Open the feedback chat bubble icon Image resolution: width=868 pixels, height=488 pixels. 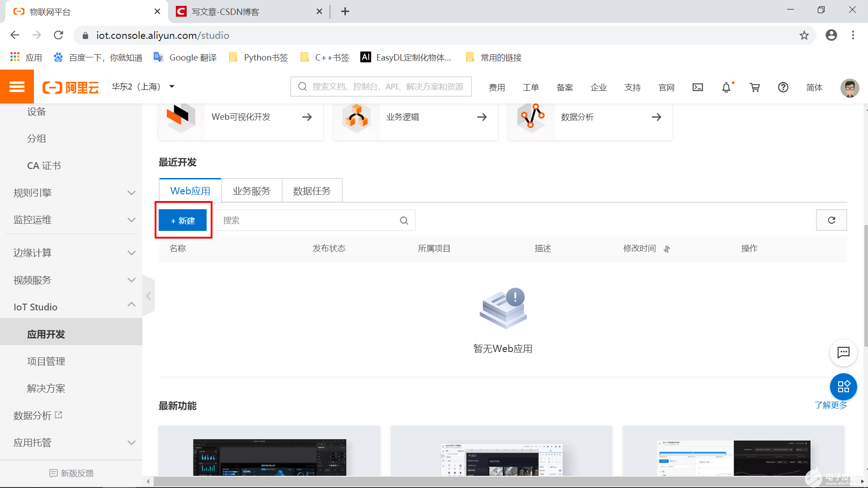[x=844, y=352]
